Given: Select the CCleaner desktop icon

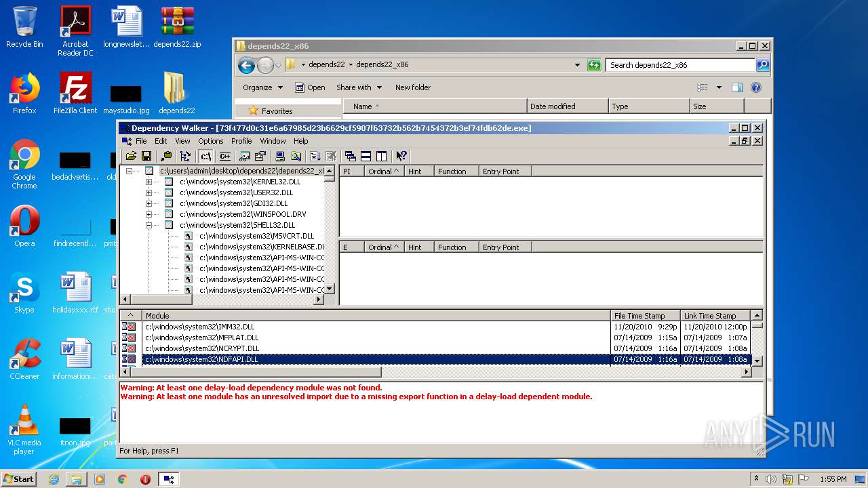Looking at the screenshot, I should pyautogui.click(x=24, y=359).
